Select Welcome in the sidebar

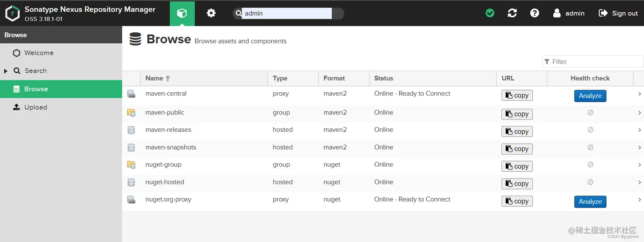(x=39, y=53)
